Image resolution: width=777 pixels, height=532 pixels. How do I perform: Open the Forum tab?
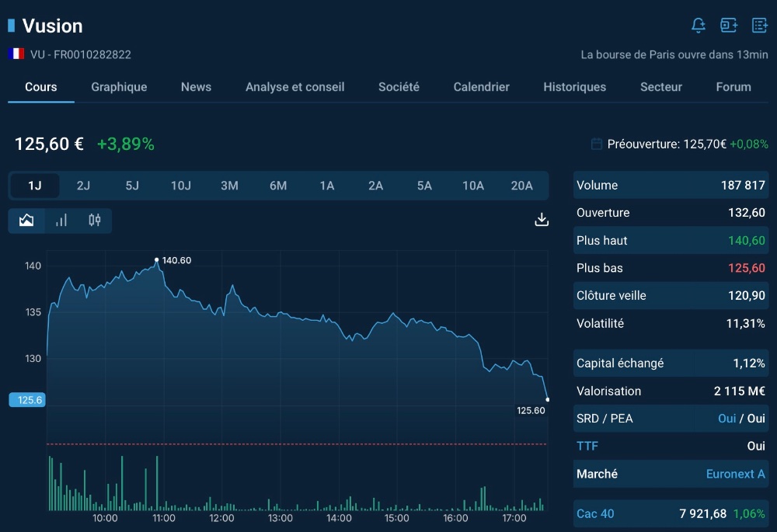tap(733, 87)
